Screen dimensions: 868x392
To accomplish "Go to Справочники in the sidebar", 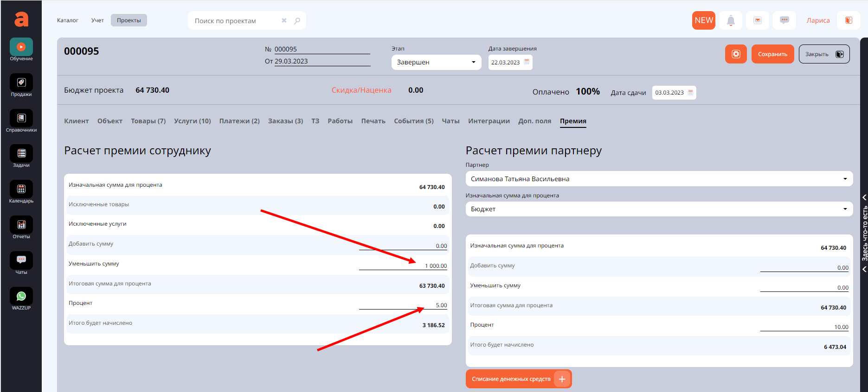I will point(21,119).
